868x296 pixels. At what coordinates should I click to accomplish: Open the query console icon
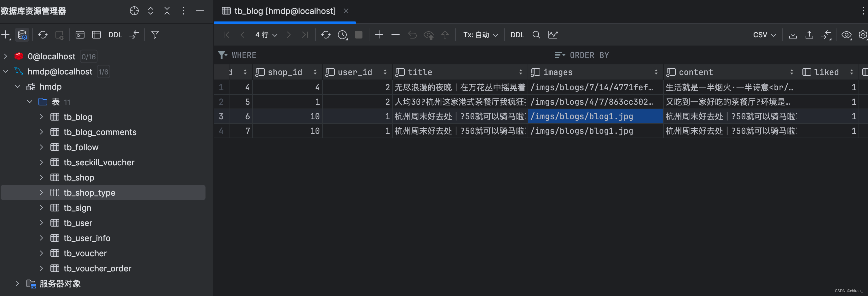[x=80, y=35]
